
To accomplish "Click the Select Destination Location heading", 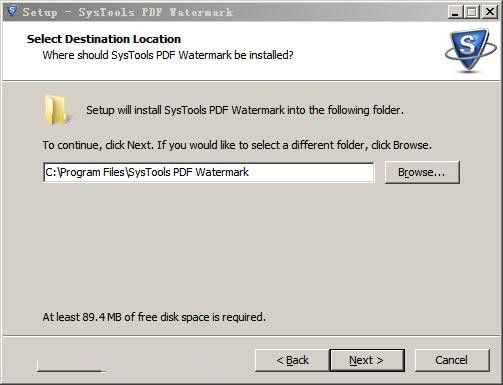I will pos(104,39).
